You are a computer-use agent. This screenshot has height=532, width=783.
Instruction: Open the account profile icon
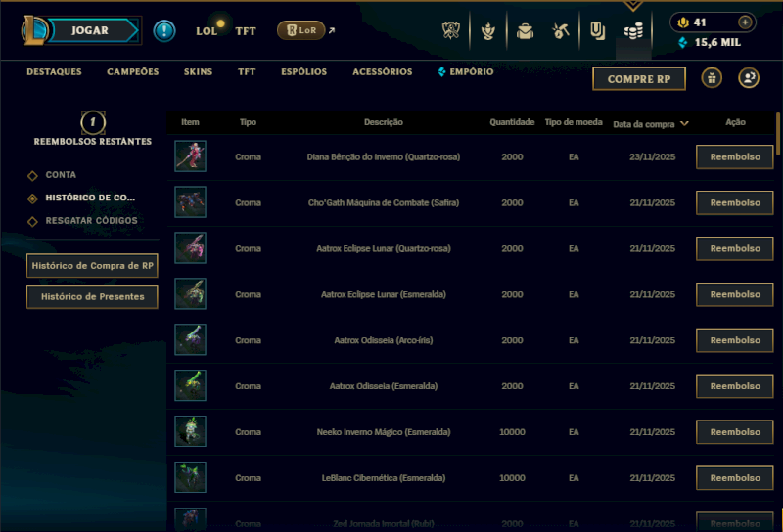[749, 78]
